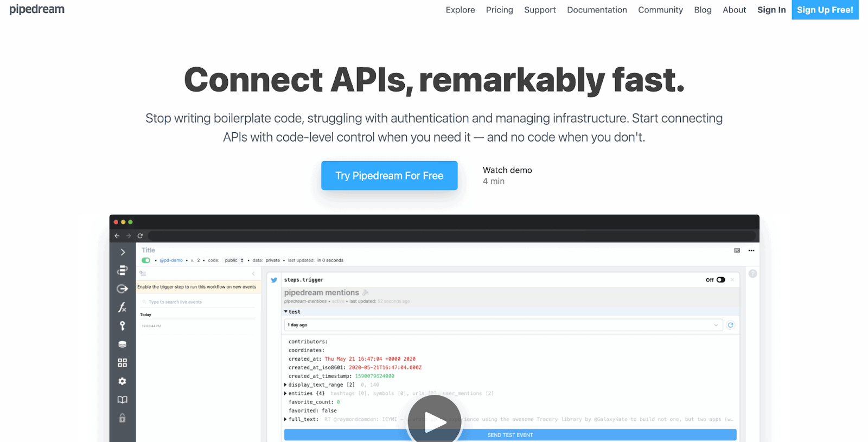The image size is (868, 442).
Task: Toggle the trigger Off switch
Action: point(720,280)
